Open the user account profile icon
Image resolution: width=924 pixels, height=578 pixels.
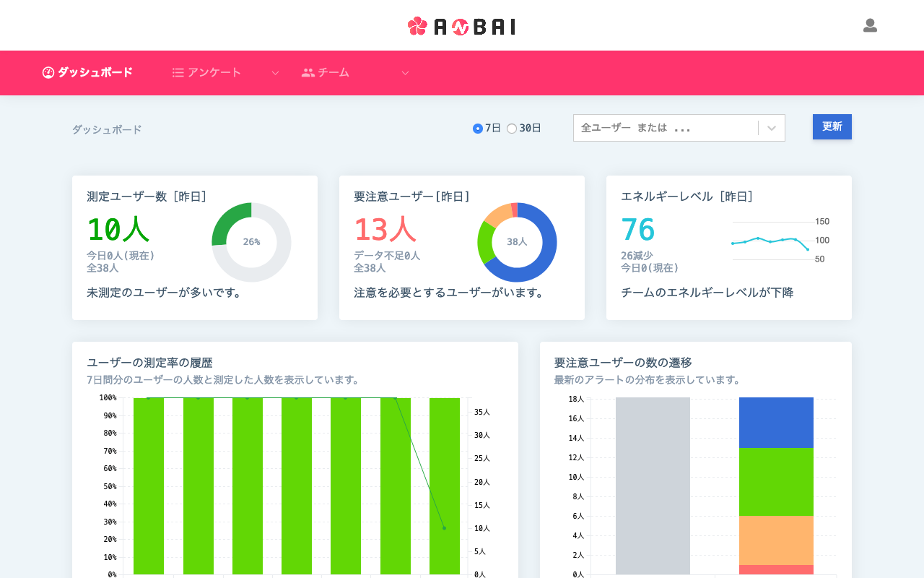click(x=870, y=26)
